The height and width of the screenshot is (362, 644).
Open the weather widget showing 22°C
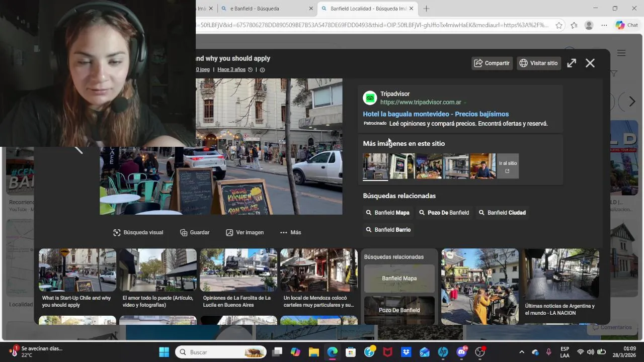pos(35,352)
